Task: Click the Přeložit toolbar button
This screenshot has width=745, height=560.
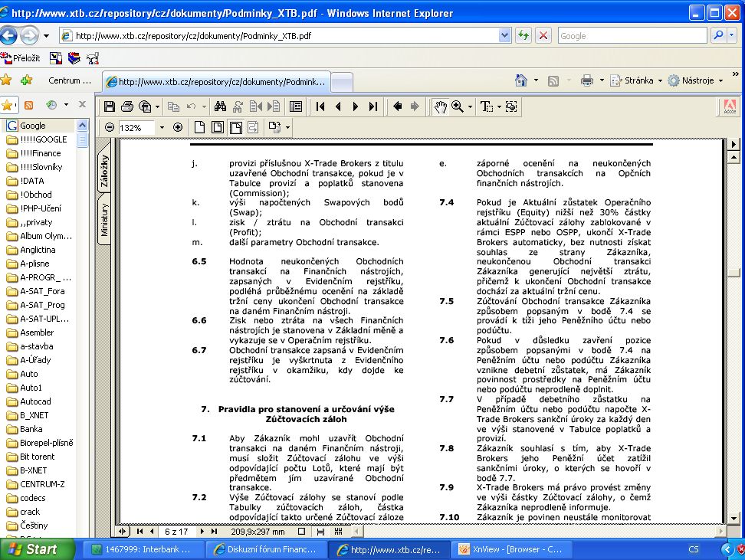Action: [21, 58]
